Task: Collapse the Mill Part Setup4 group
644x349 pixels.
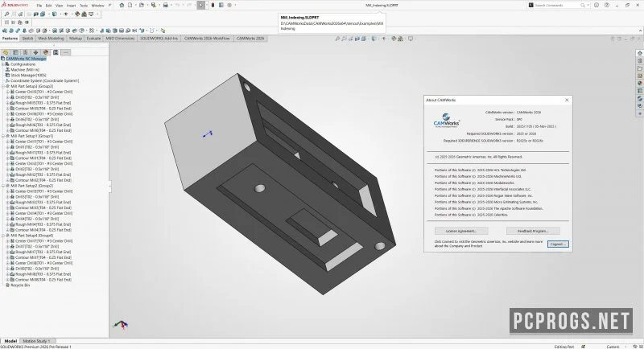Action: click(x=3, y=236)
